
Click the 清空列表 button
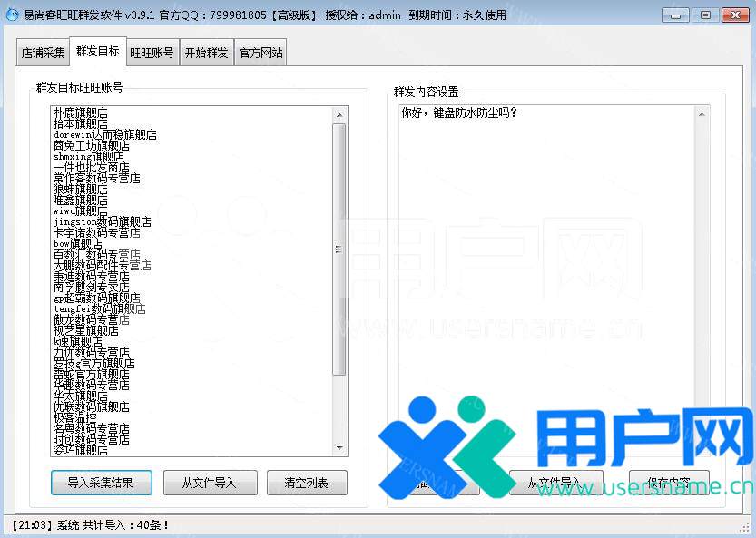point(307,483)
